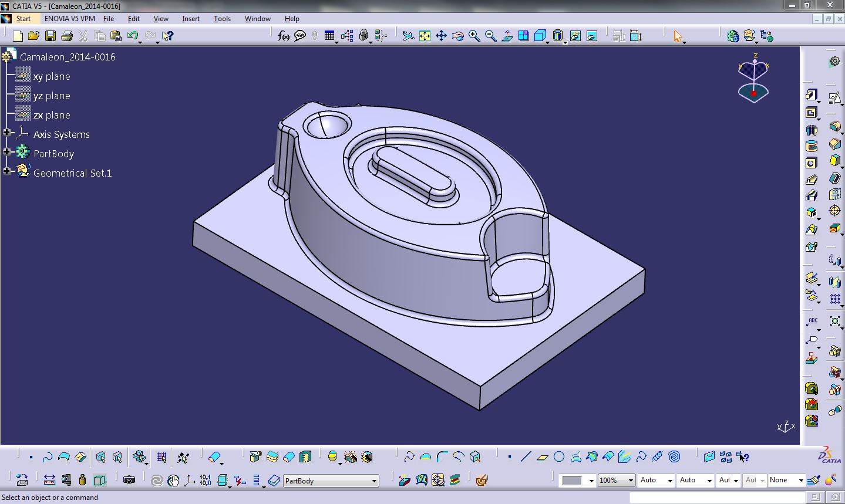Viewport: 845px width, 504px height.
Task: Click the New document icon
Action: 18,36
